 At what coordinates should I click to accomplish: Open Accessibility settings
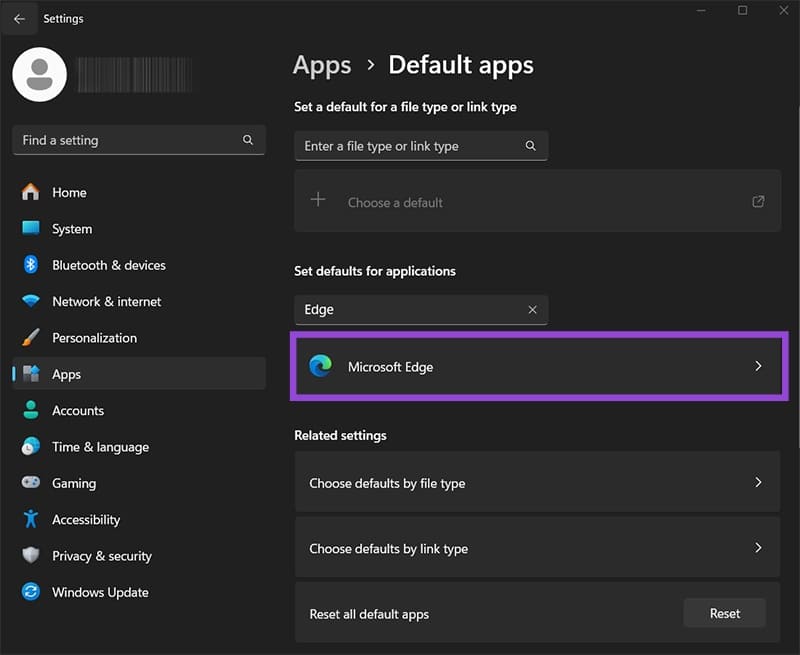pyautogui.click(x=139, y=519)
